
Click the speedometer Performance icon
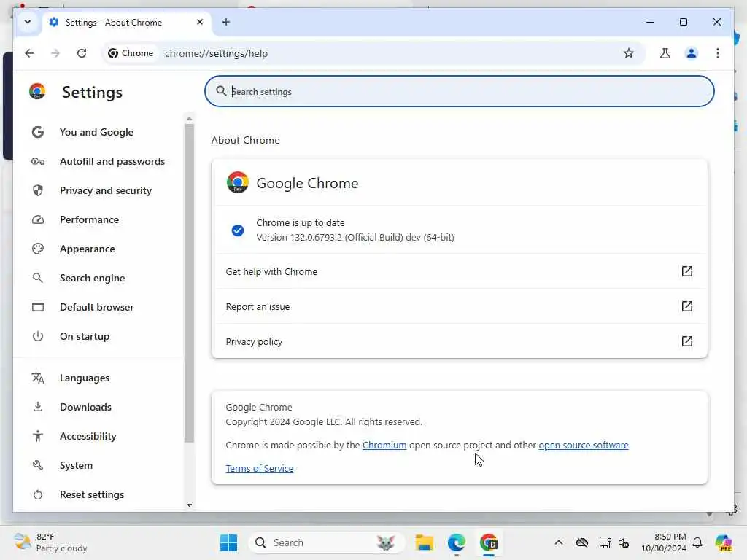(x=38, y=219)
